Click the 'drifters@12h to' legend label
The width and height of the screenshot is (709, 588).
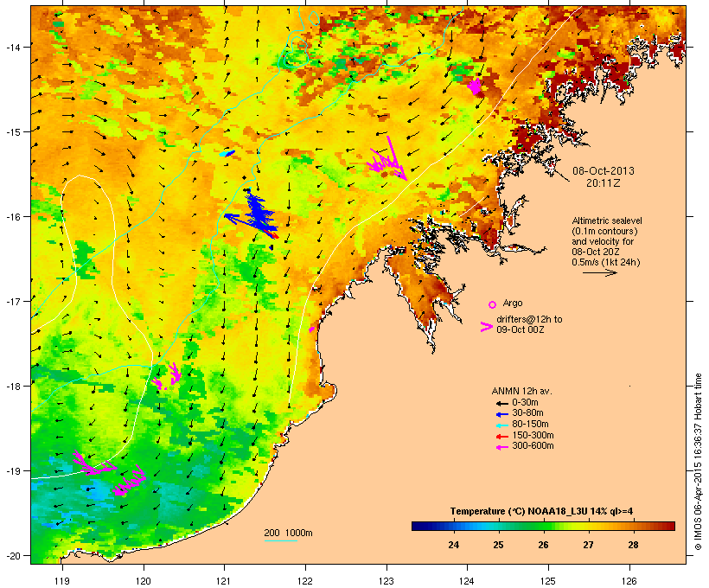pyautogui.click(x=529, y=319)
